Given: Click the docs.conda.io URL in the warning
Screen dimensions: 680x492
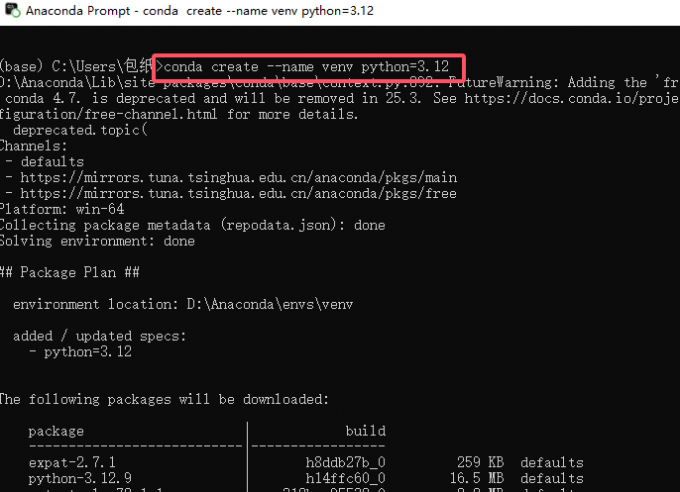Looking at the screenshot, I should click(572, 98).
